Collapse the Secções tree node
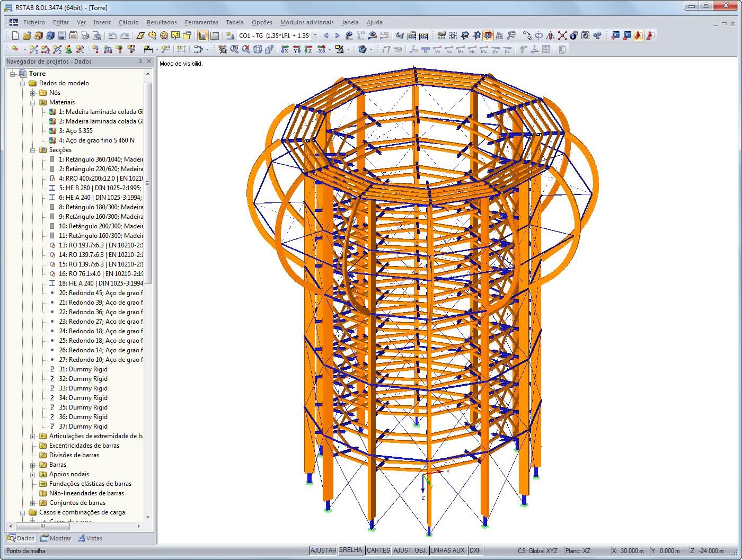This screenshot has width=742, height=560. tap(33, 150)
